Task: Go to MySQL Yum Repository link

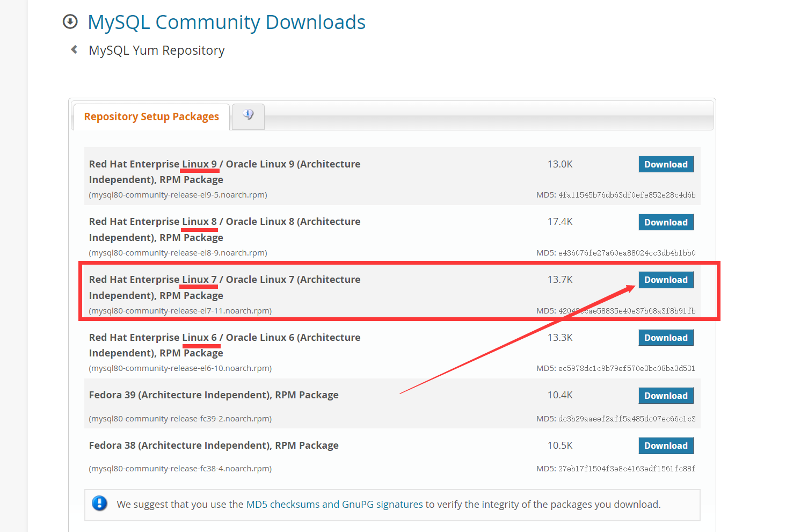Action: [x=157, y=50]
